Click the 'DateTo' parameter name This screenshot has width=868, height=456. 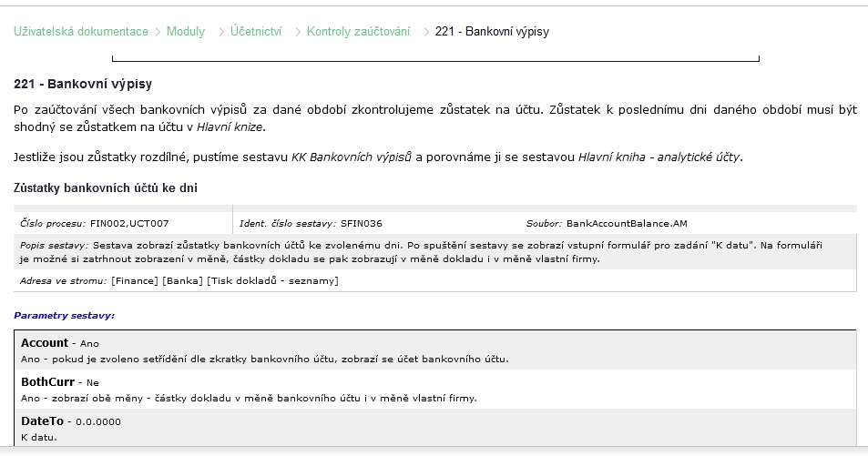click(42, 421)
